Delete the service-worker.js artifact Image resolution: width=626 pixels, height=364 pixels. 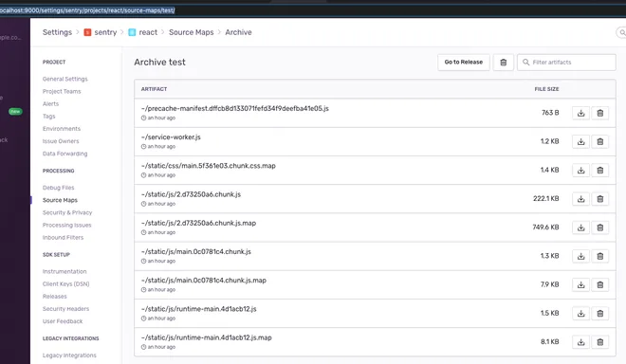(x=600, y=141)
